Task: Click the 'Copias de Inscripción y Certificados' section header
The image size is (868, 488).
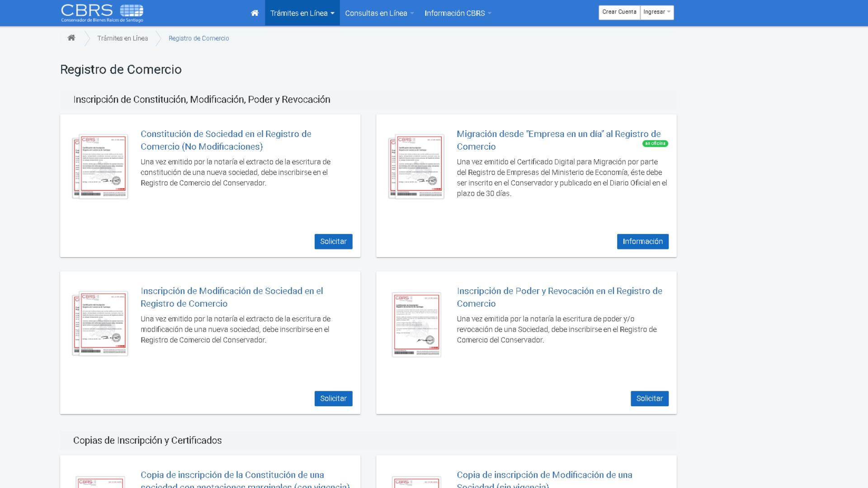Action: pyautogui.click(x=147, y=441)
